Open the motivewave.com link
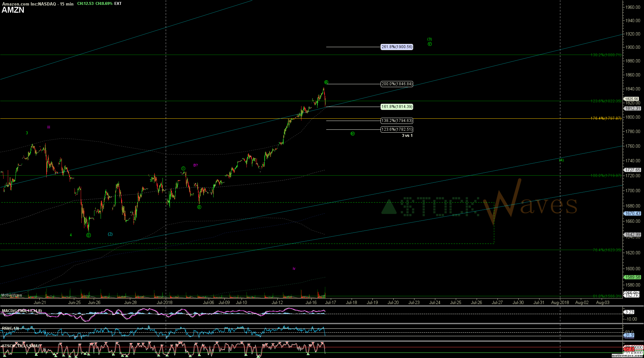 [x=627, y=356]
